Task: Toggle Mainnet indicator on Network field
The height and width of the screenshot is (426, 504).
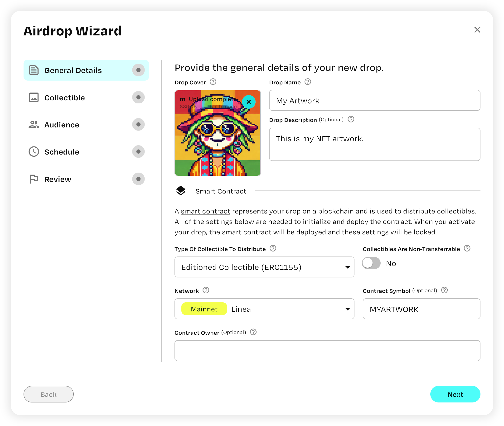Action: pyautogui.click(x=203, y=309)
